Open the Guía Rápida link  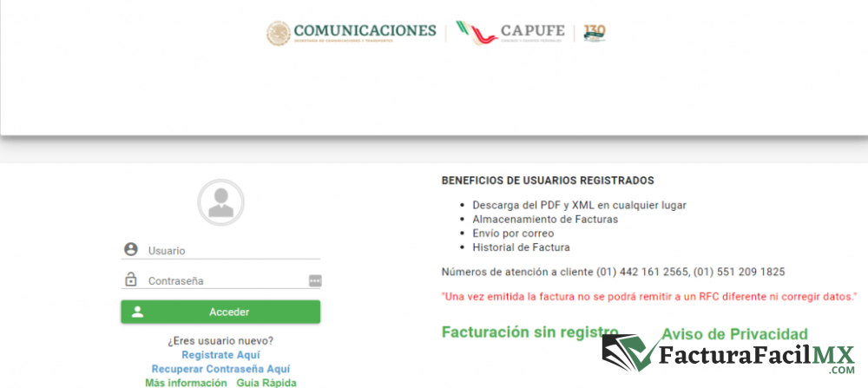(x=266, y=383)
